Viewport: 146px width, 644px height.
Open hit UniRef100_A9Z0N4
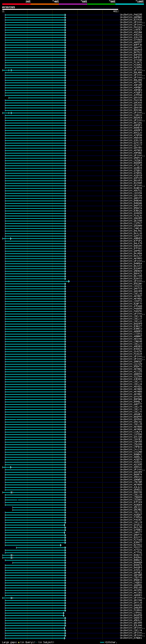coord(131,32)
